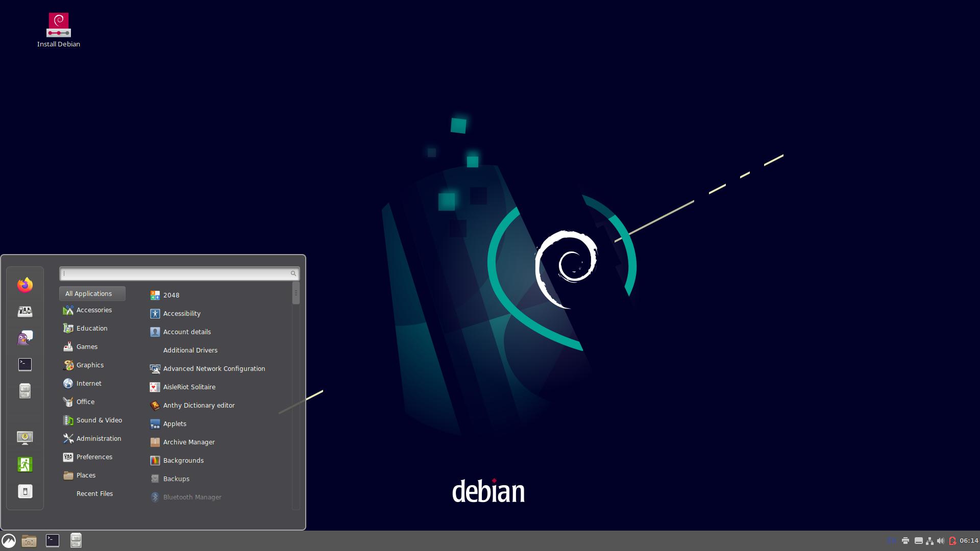This screenshot has height=551, width=980.
Task: Click the printer tray icon
Action: click(905, 541)
